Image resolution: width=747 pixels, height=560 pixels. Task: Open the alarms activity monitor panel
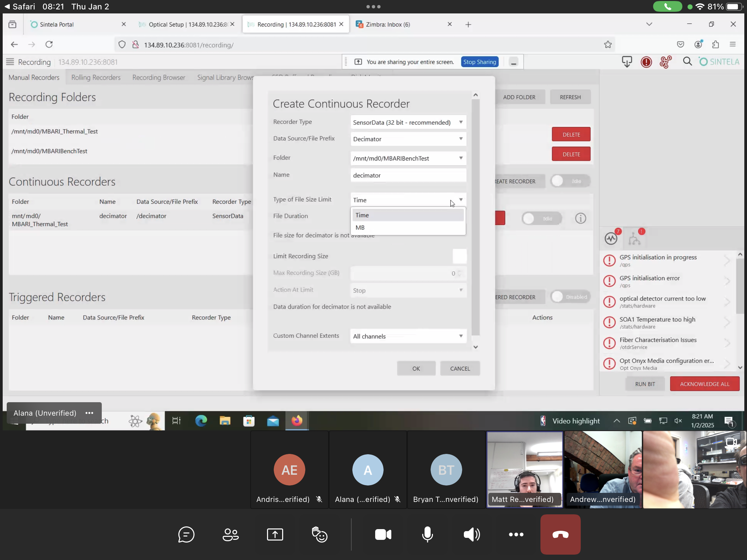point(611,239)
